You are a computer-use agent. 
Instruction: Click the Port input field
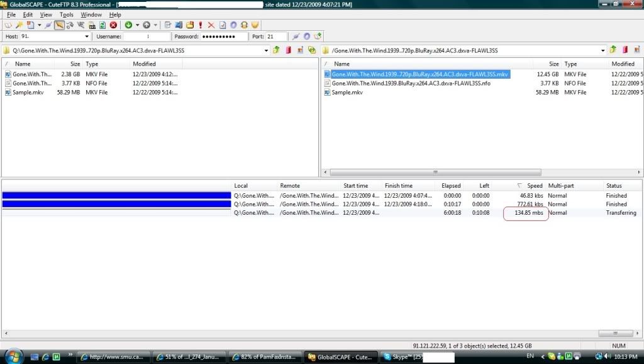pyautogui.click(x=277, y=37)
